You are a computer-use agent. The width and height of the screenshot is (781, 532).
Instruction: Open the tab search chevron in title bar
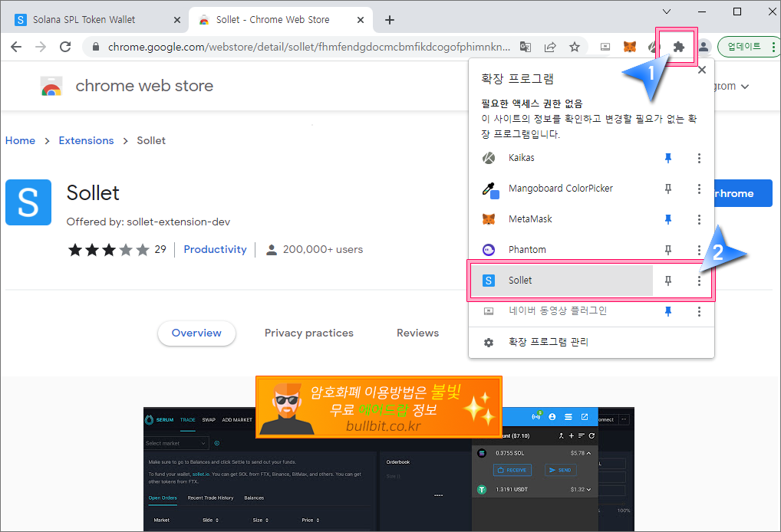coord(667,11)
